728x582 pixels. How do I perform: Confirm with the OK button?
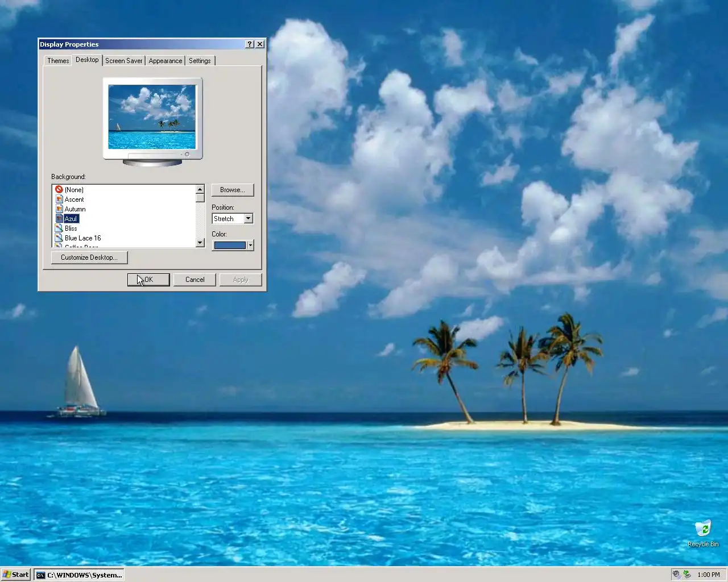[x=148, y=280]
